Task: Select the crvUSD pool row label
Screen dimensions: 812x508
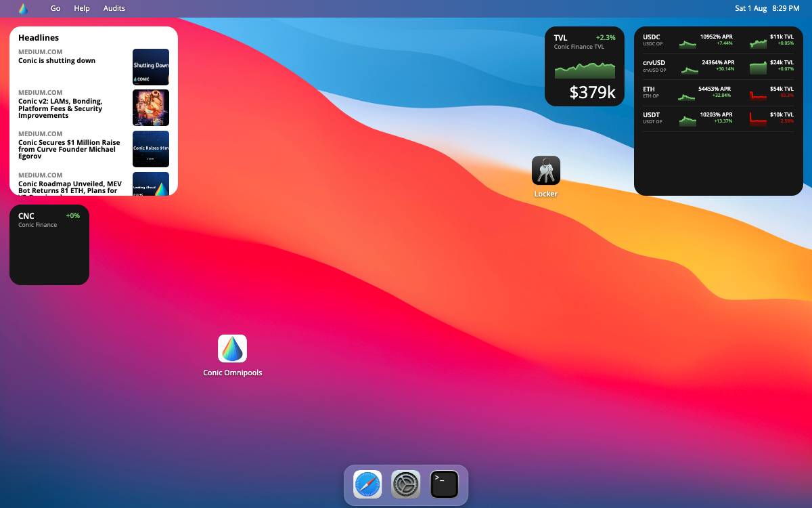Action: [x=654, y=63]
